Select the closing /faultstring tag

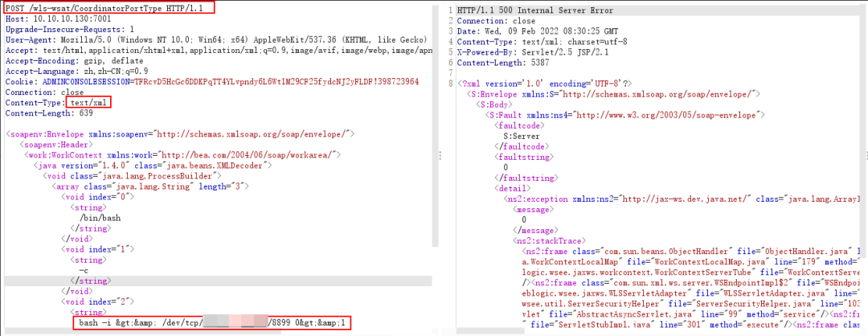pos(524,178)
